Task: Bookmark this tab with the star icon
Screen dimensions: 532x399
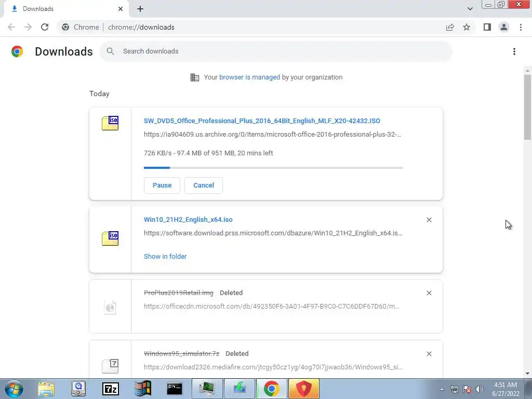Action: (x=467, y=27)
